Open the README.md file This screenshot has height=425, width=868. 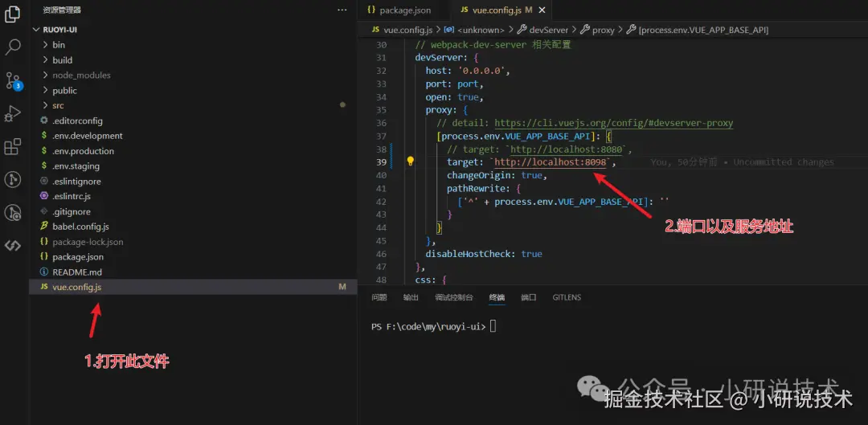point(77,272)
